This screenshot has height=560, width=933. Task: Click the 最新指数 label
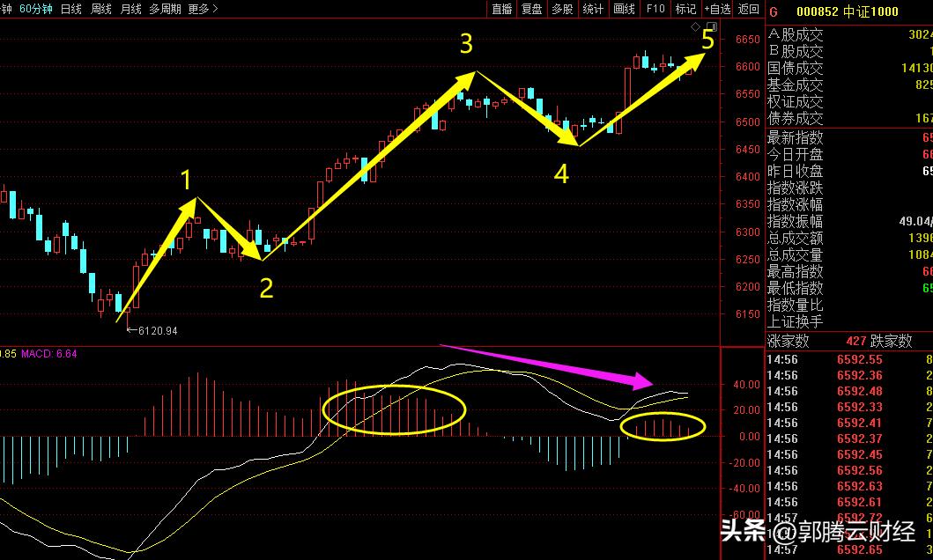(795, 137)
